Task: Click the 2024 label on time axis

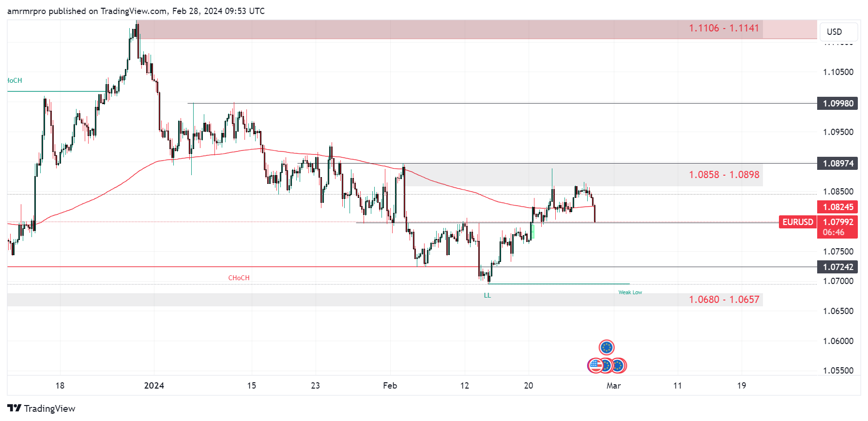Action: (x=154, y=386)
